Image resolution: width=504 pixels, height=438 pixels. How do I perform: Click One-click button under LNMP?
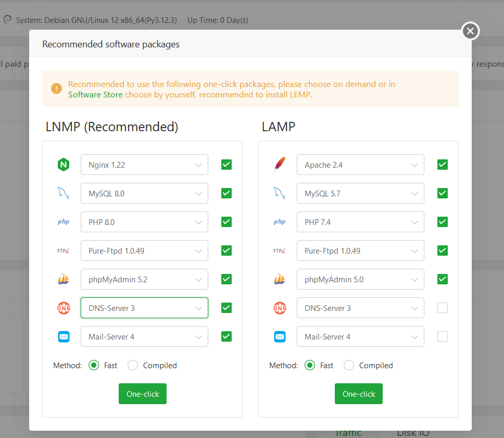pos(143,394)
